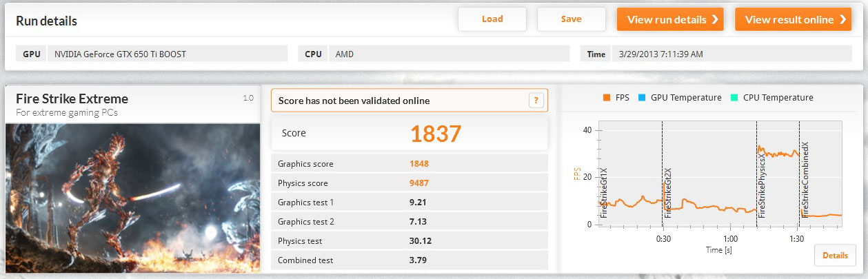
Task: Click the Physics score value 9487
Action: click(420, 183)
